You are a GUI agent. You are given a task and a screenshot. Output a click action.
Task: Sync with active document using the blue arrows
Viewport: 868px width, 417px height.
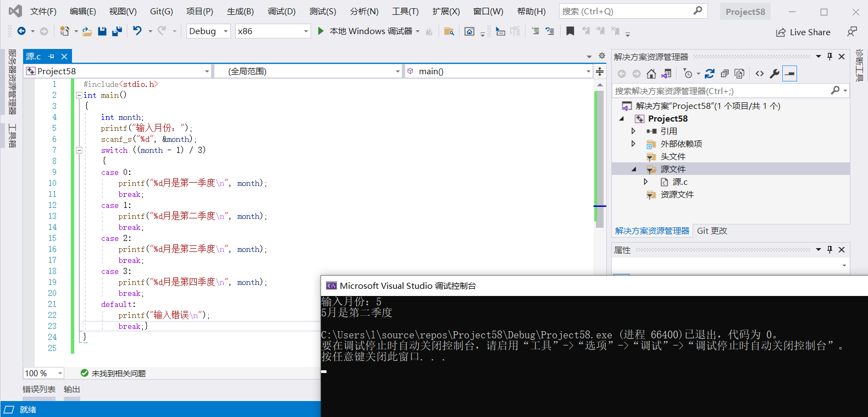710,74
